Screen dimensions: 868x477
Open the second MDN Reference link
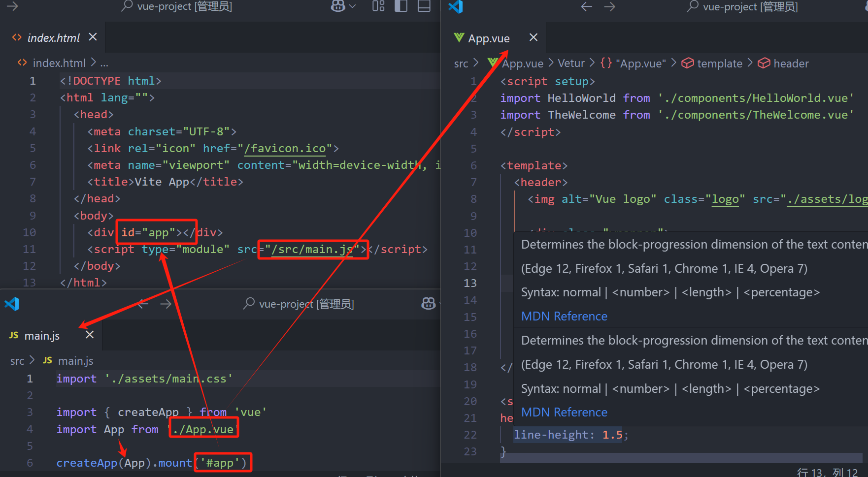click(564, 412)
